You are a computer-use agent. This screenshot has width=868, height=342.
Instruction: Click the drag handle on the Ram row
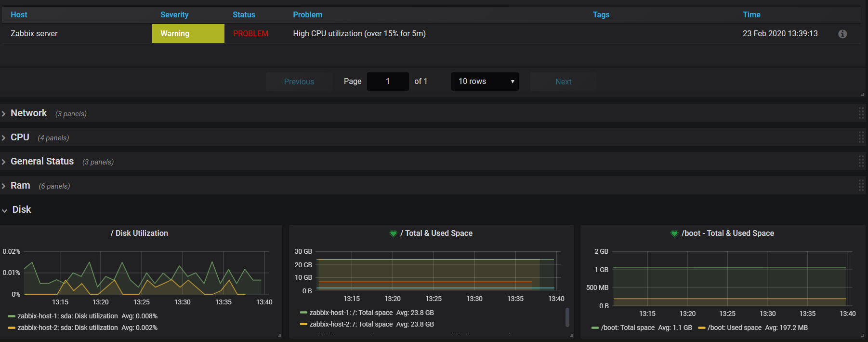tap(861, 186)
